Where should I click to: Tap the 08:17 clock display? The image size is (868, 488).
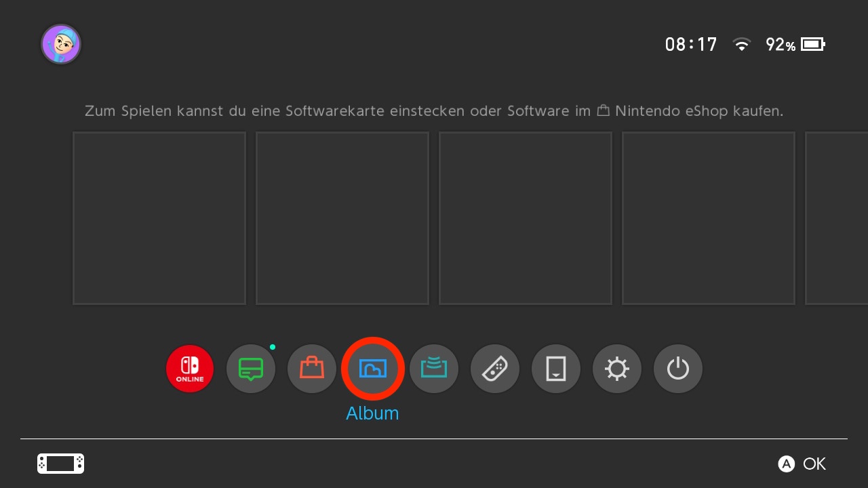691,45
